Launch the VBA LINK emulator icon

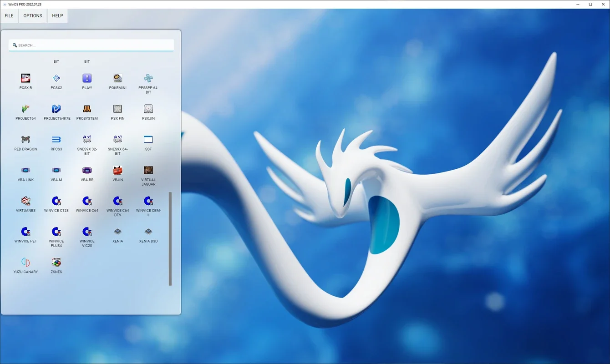[25, 170]
